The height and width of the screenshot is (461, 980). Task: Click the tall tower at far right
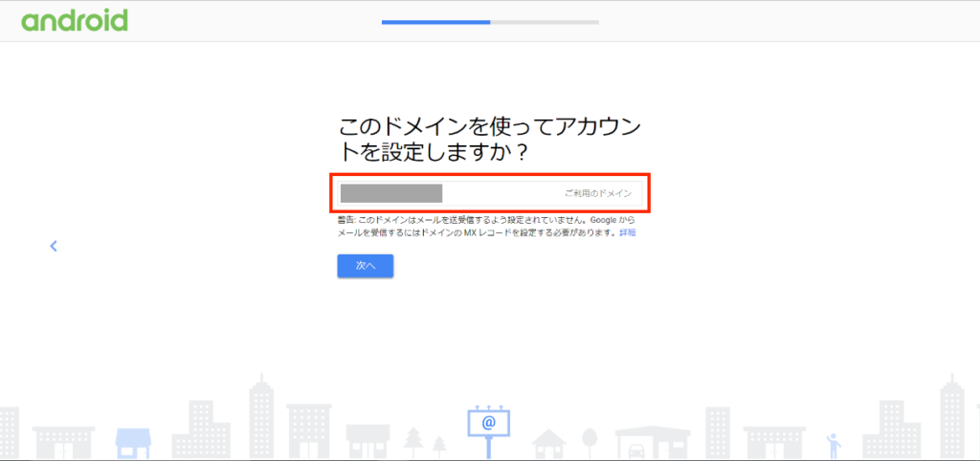tap(949, 416)
